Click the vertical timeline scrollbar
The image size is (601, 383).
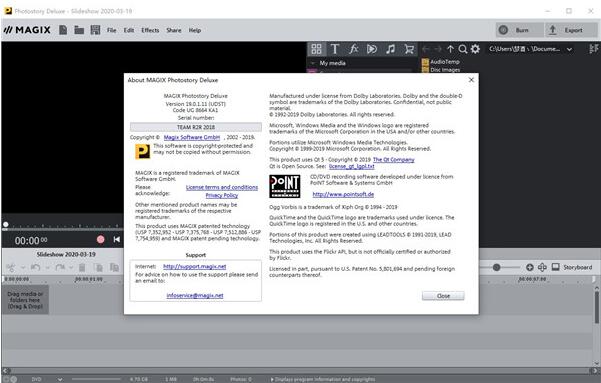[x=597, y=307]
